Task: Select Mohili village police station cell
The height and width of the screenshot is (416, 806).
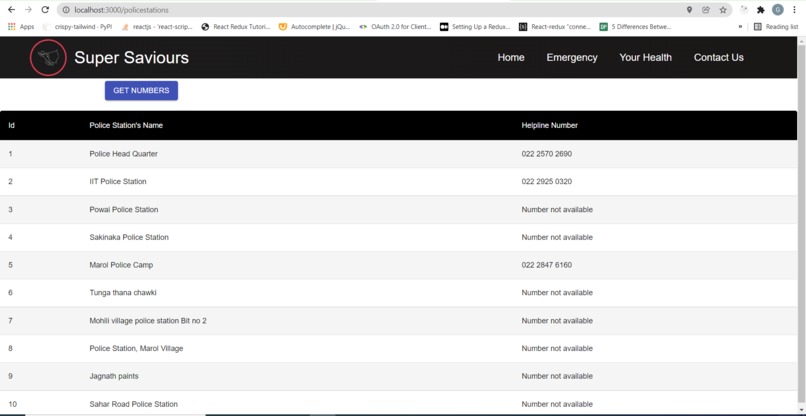Action: tap(148, 320)
